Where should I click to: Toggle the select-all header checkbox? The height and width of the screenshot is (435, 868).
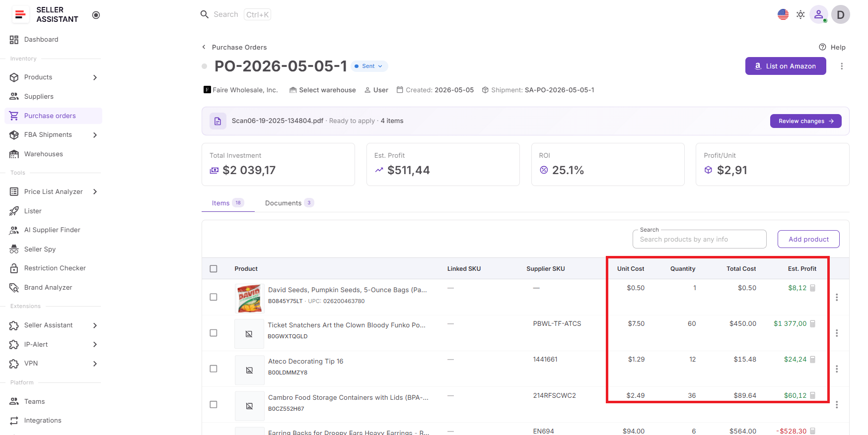[x=214, y=269]
